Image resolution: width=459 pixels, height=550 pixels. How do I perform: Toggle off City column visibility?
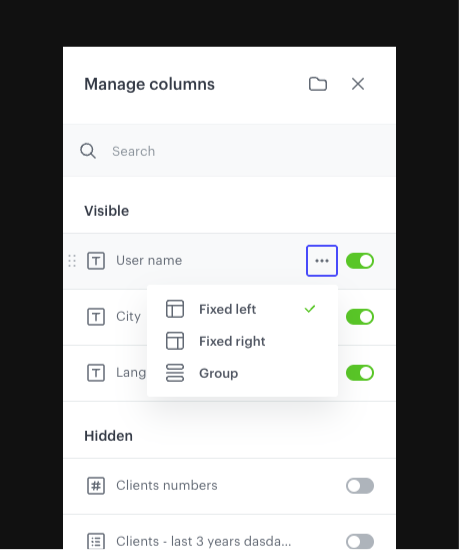(360, 317)
